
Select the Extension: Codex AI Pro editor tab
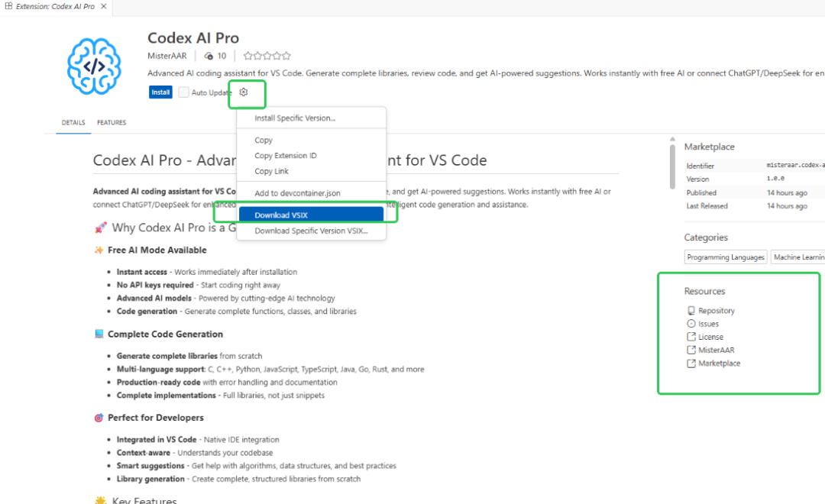coord(55,6)
